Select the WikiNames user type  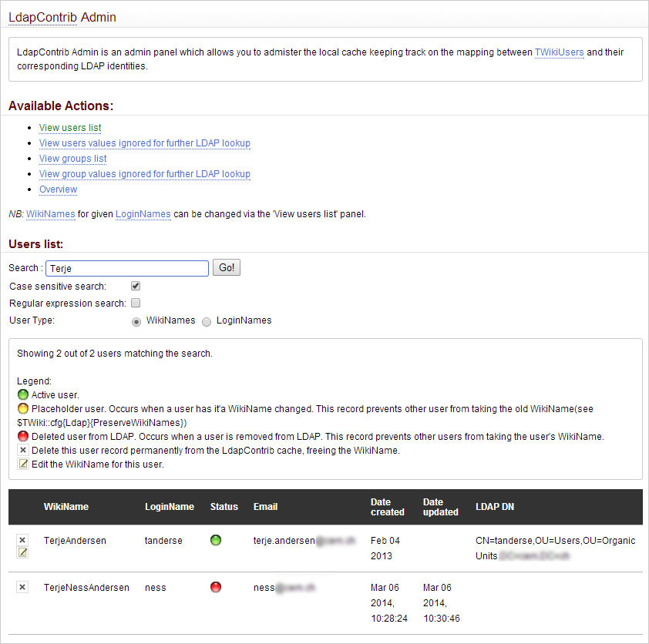[136, 320]
